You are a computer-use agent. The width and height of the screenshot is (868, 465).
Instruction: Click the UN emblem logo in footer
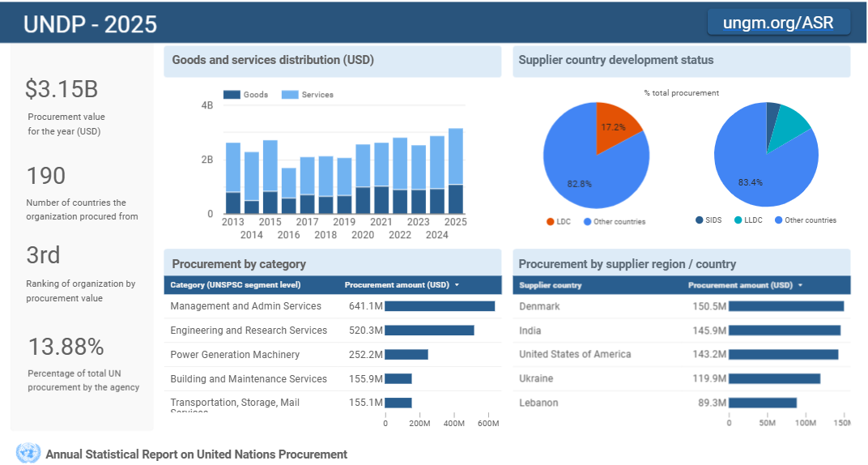coord(28,454)
